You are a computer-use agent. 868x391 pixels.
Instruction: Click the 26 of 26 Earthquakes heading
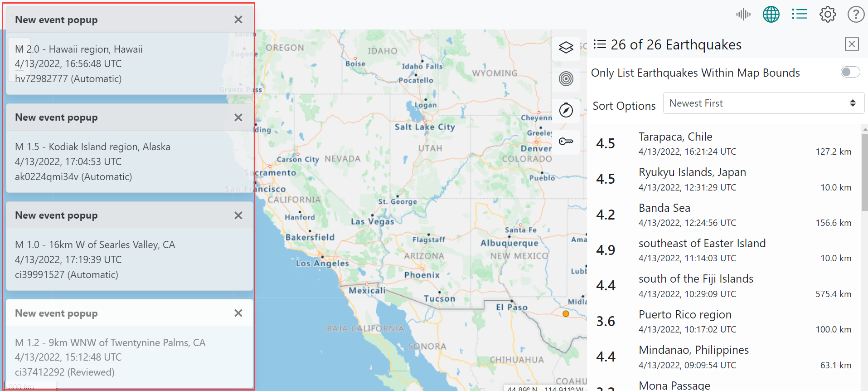[676, 44]
